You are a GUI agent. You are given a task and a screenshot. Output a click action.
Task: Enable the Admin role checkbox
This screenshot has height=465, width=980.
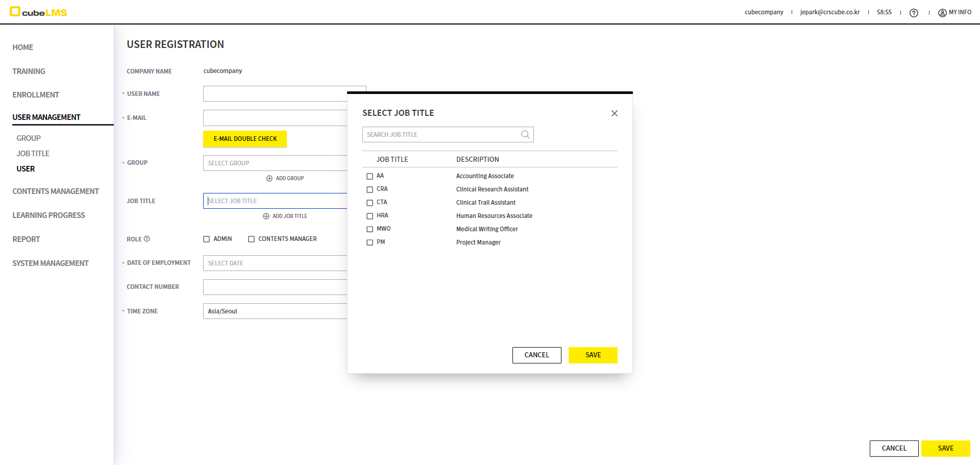(x=207, y=239)
